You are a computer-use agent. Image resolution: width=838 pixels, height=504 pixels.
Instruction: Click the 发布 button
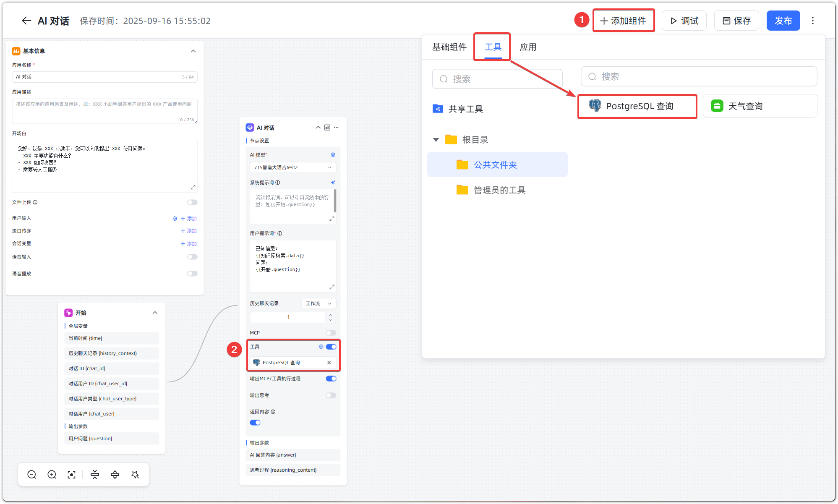click(783, 21)
